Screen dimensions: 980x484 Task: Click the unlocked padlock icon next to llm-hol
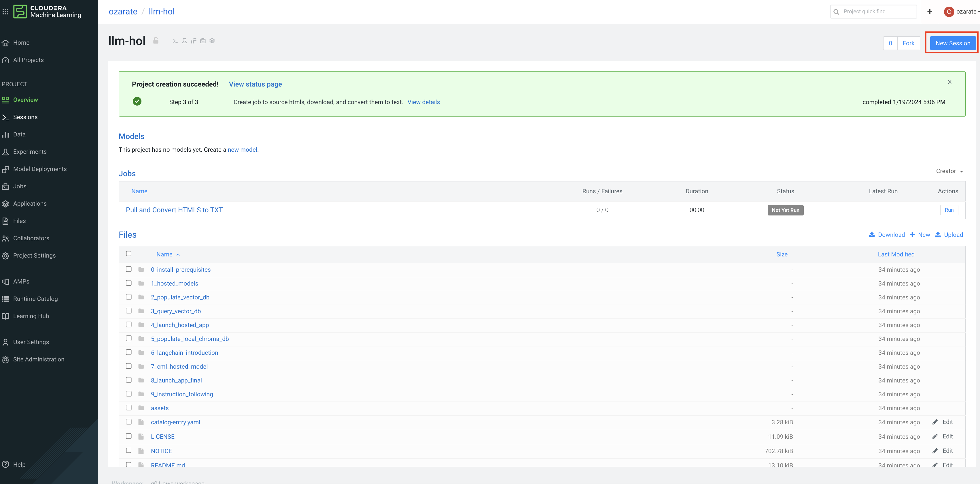pos(156,40)
